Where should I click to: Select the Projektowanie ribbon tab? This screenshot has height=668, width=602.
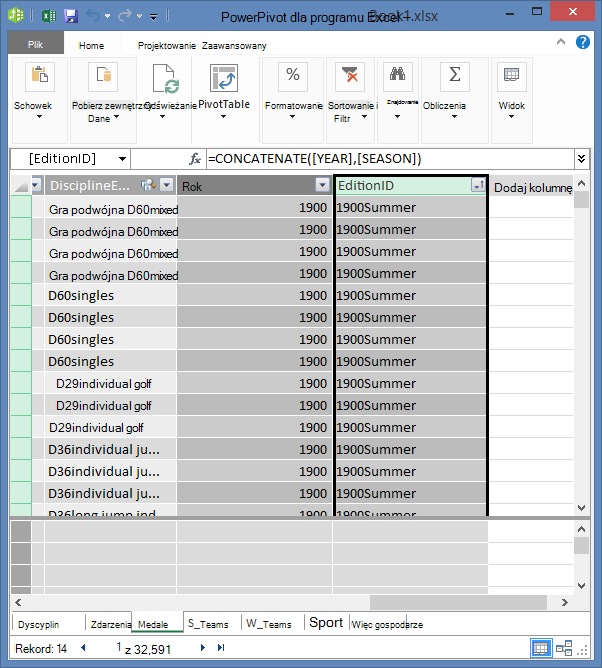coord(167,46)
